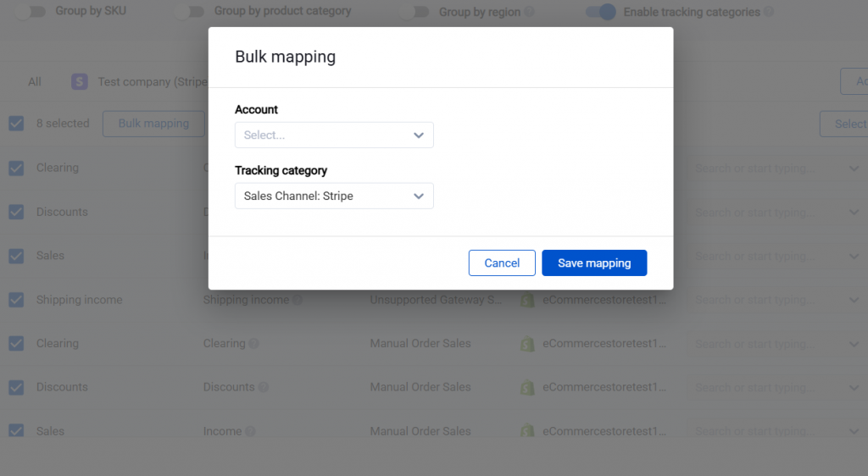Screen dimensions: 868x476
Task: Click the Bulk mapping button behind dialog
Action: (153, 124)
